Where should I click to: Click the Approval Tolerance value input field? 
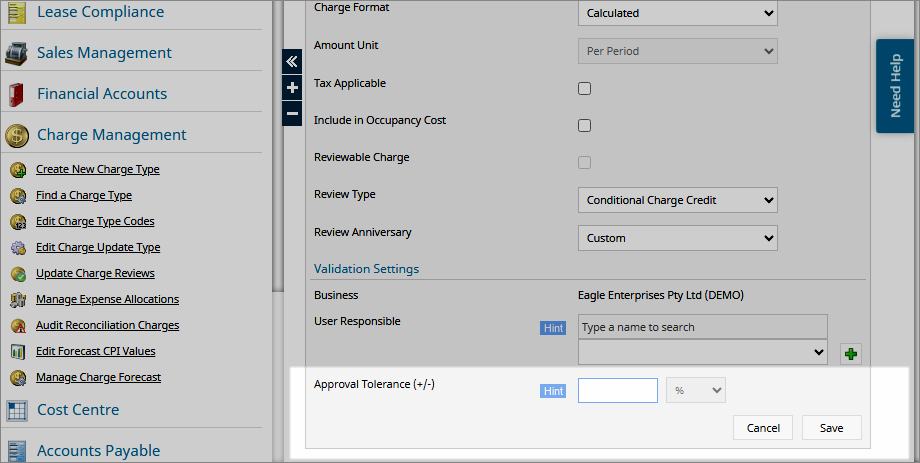pos(618,390)
